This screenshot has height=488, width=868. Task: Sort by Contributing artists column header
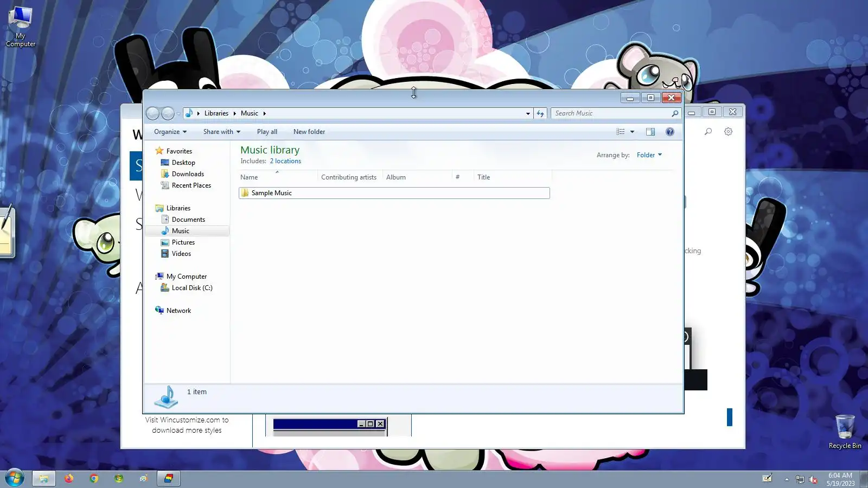[350, 177]
